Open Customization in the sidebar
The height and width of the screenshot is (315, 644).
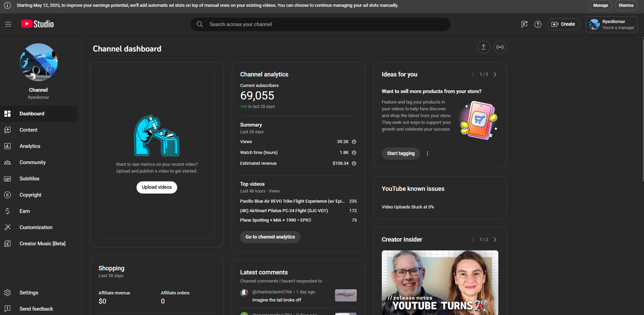[39, 227]
